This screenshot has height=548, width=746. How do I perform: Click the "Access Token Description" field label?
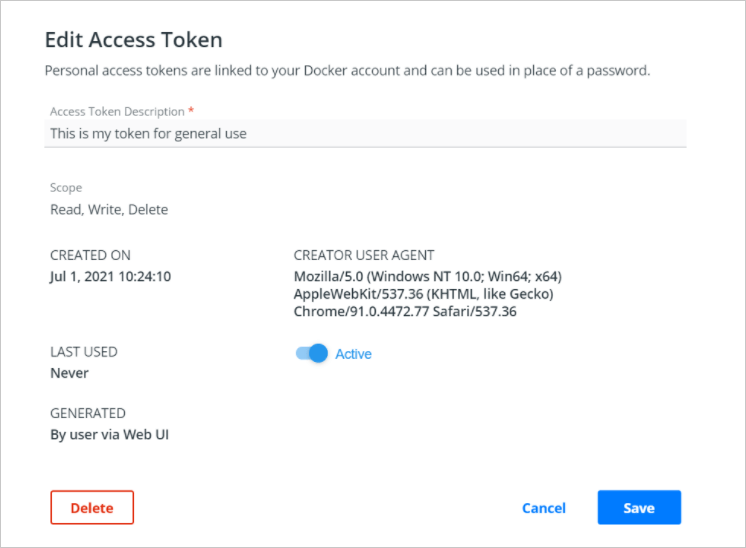click(117, 112)
